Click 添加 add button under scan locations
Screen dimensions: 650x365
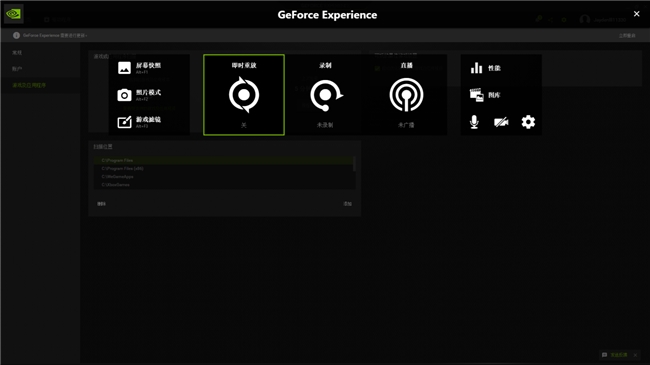pos(348,204)
